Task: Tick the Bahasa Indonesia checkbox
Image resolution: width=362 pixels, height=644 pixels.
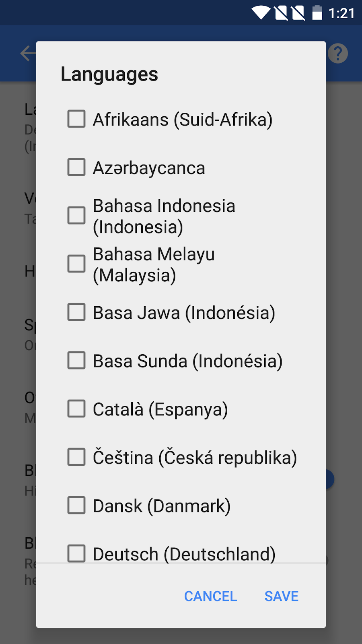Action: click(x=76, y=216)
